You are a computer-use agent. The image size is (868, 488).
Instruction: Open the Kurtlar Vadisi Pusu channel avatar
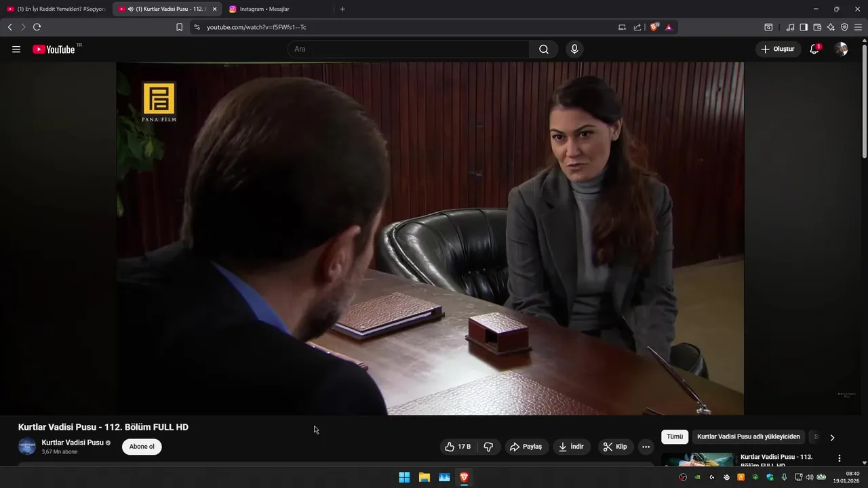27,447
